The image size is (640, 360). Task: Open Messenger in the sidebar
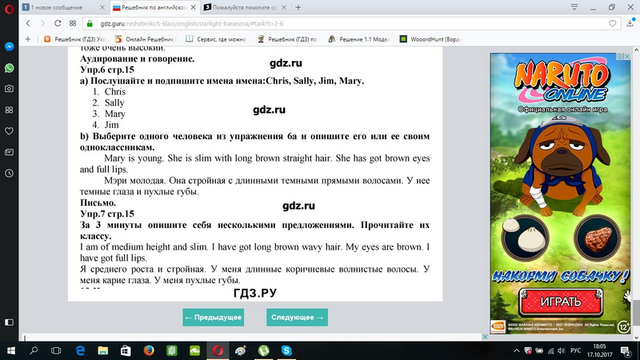click(9, 47)
